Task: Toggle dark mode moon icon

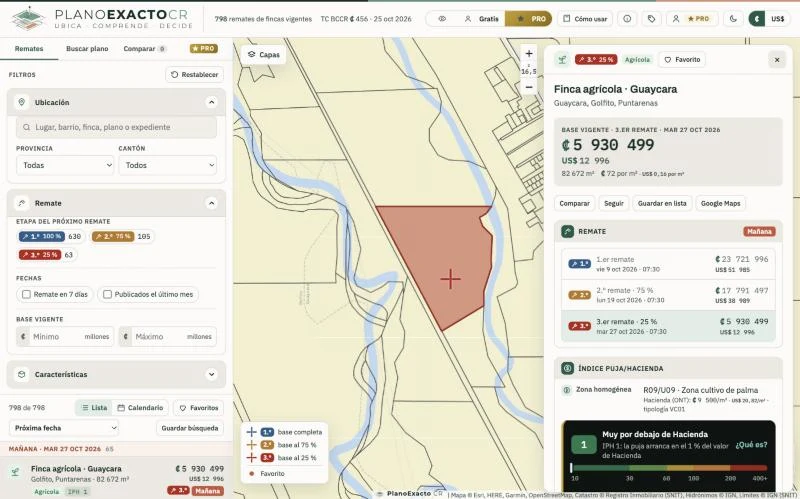Action: [x=733, y=19]
